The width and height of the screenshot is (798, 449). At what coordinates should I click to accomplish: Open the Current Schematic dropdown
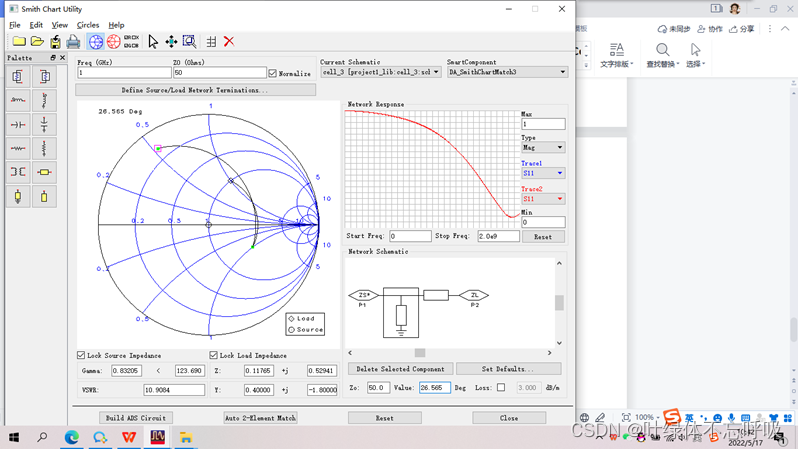(x=380, y=72)
